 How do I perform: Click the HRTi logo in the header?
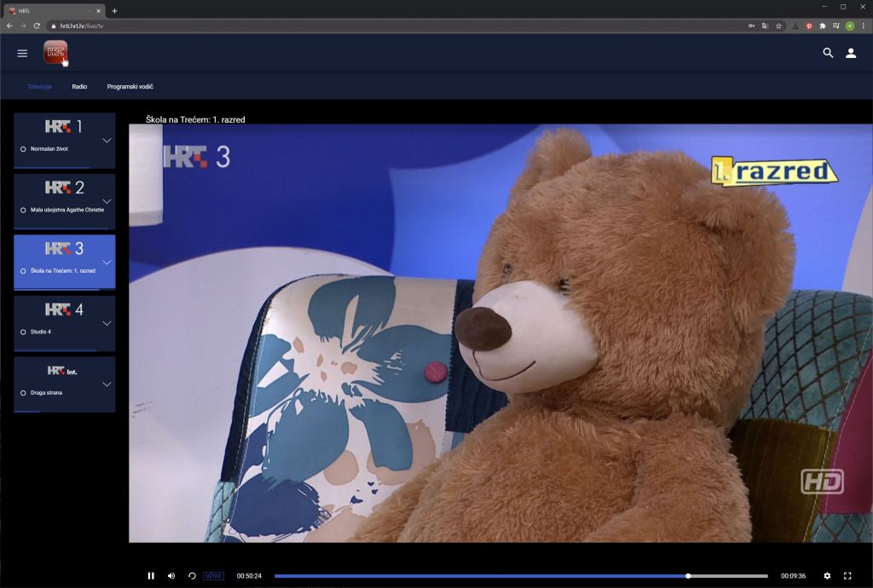pyautogui.click(x=55, y=52)
